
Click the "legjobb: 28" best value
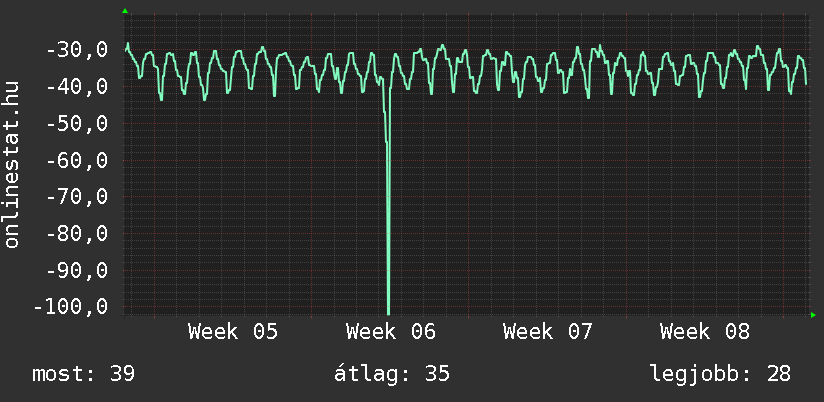720,374
